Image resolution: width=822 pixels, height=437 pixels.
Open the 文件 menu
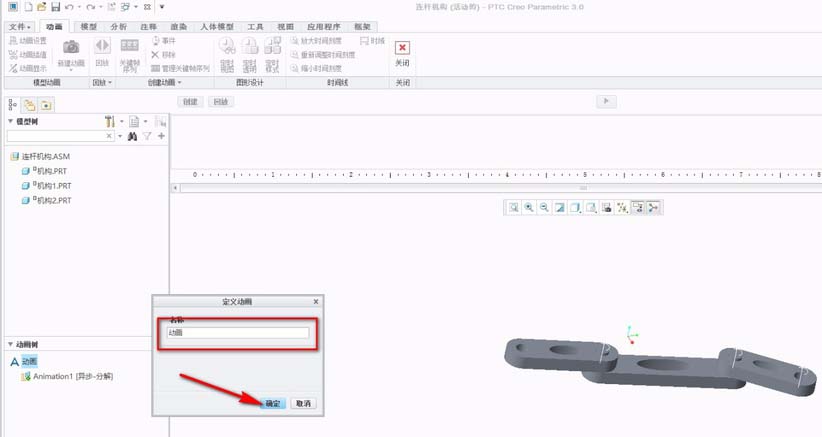pyautogui.click(x=20, y=26)
